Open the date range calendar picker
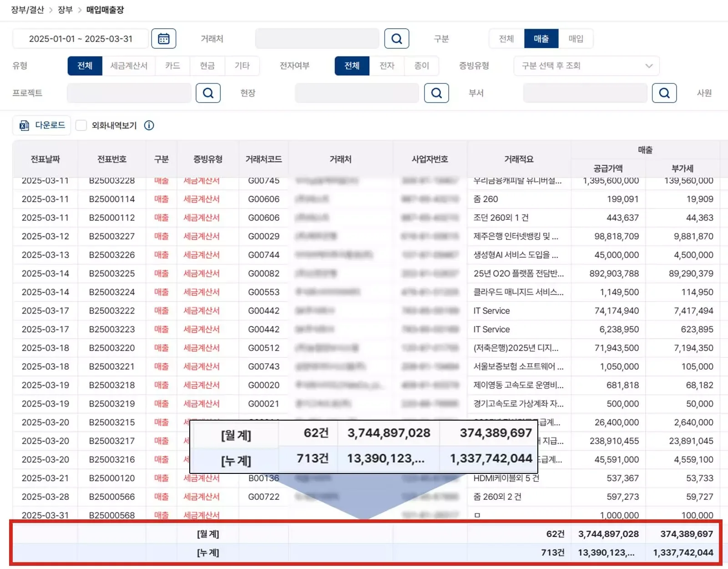This screenshot has height=569, width=728. [x=163, y=39]
